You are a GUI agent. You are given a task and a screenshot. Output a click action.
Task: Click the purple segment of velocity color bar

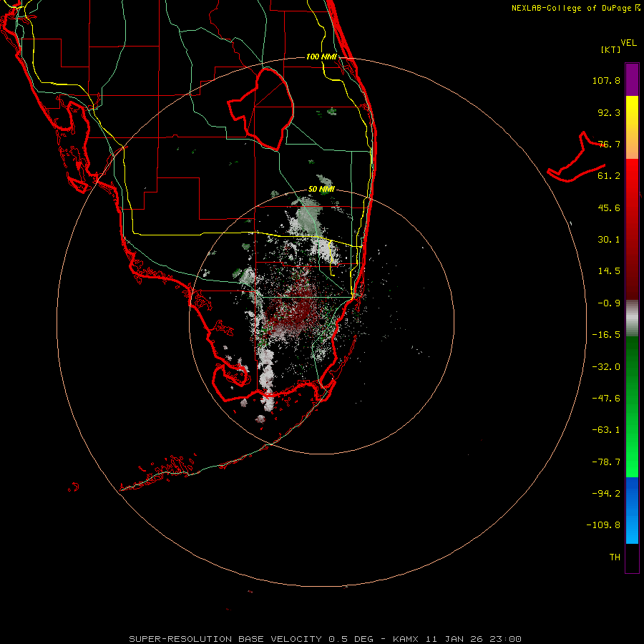pyautogui.click(x=632, y=79)
